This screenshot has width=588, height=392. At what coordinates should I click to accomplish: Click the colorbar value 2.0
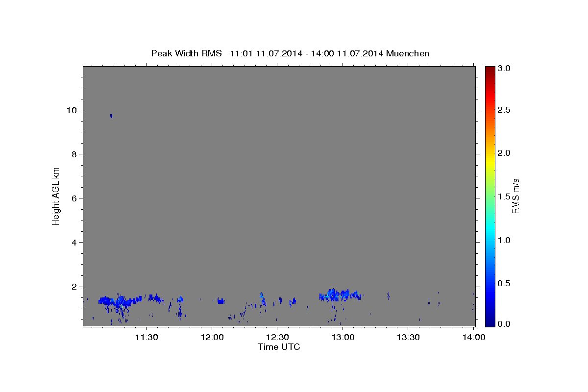[x=504, y=153]
